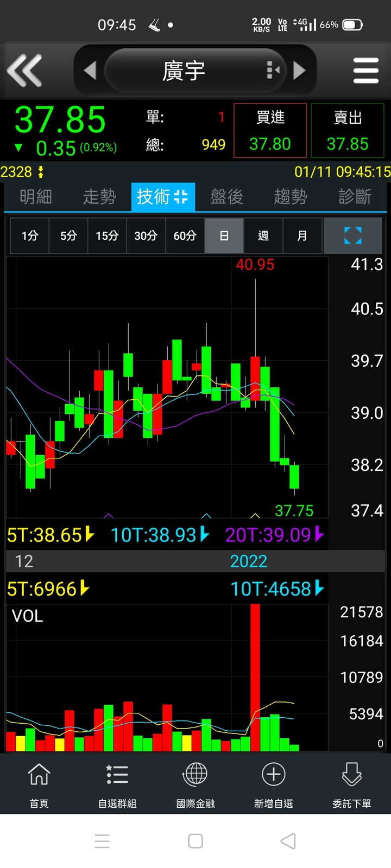Tap the 總 volume value 949
This screenshot has width=391, height=868.
tap(213, 145)
